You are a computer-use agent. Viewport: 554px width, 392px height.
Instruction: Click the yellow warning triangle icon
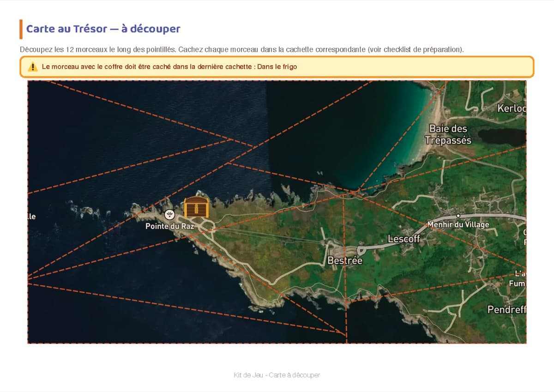tap(33, 67)
